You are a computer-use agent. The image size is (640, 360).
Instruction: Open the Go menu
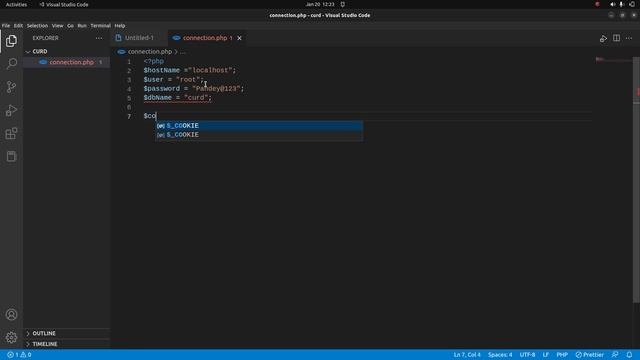[70, 25]
